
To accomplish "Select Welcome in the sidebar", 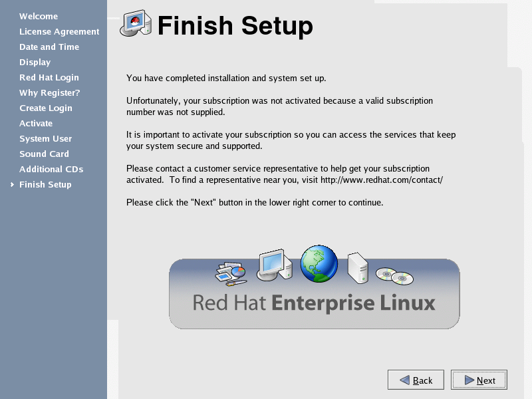I will (x=39, y=17).
